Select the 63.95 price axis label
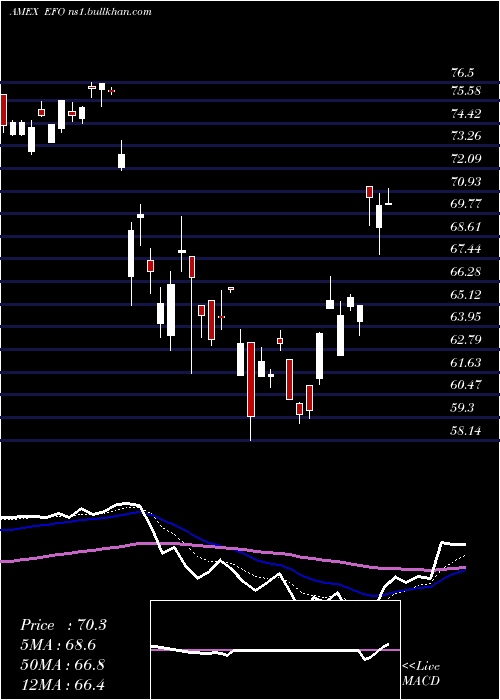The image size is (500, 700). (x=466, y=317)
